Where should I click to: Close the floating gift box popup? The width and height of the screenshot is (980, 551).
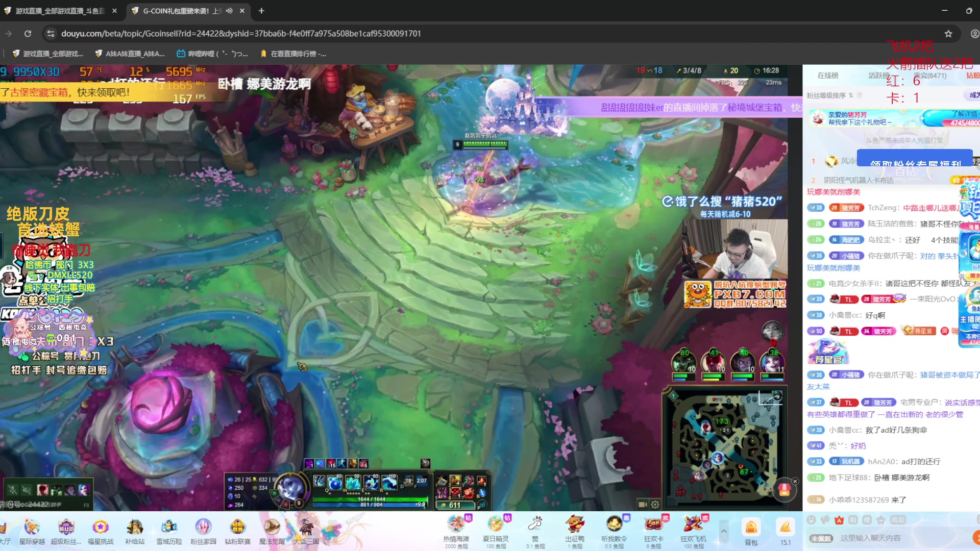[795, 481]
